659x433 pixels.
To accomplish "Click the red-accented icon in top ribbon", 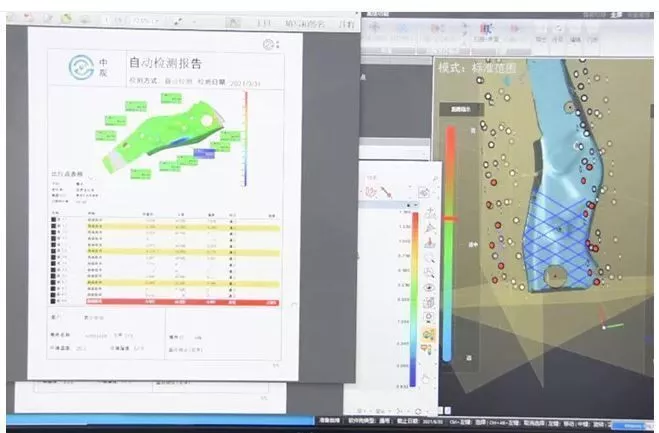I will [x=488, y=30].
